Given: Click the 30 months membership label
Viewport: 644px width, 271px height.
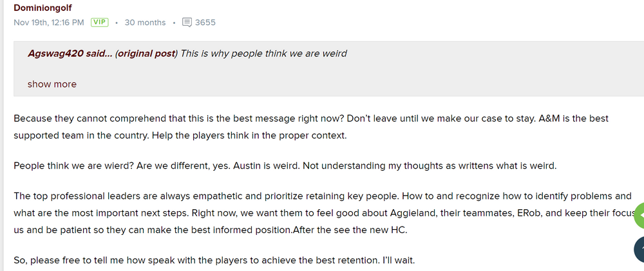Looking at the screenshot, I should [x=145, y=23].
